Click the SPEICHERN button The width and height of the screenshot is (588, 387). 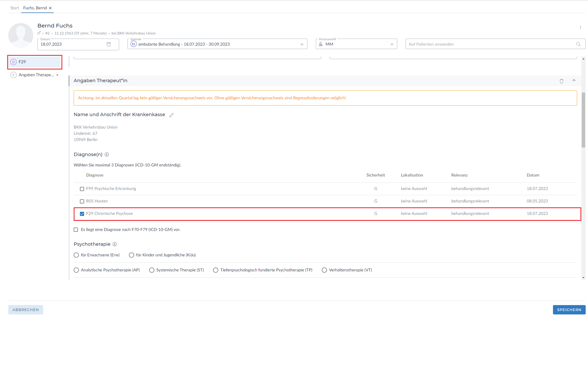pyautogui.click(x=569, y=310)
